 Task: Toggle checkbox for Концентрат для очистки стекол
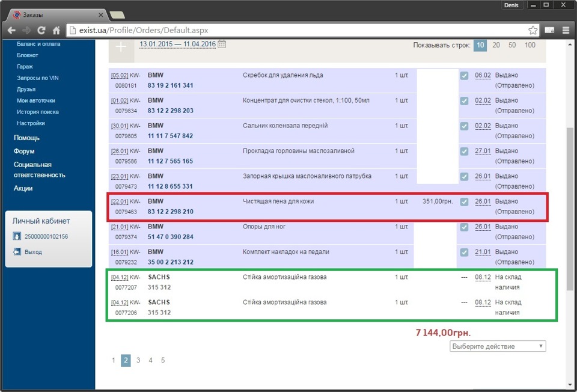pyautogui.click(x=465, y=101)
